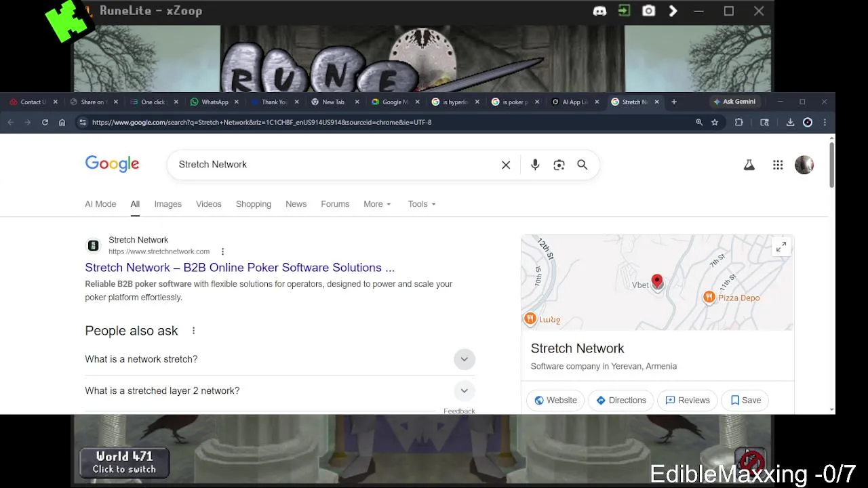
Task: Select the Forums search filter
Action: tap(335, 204)
